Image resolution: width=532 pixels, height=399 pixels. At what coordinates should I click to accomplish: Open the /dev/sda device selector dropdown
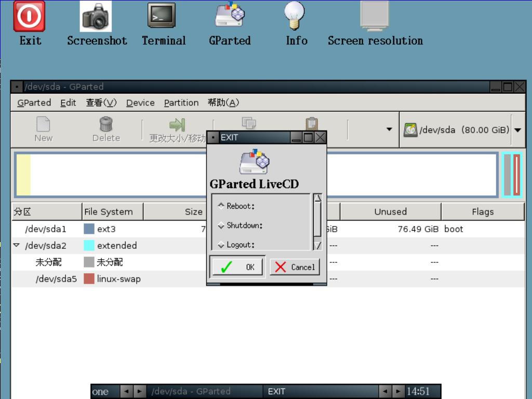coord(518,130)
